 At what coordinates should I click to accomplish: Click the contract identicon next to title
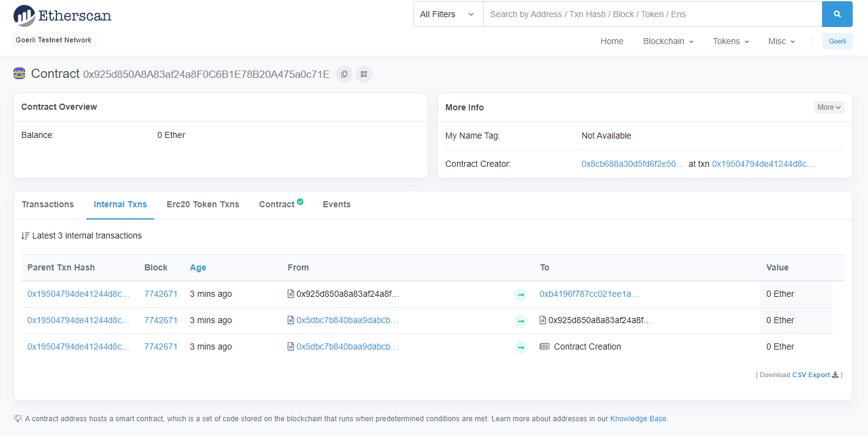click(19, 74)
